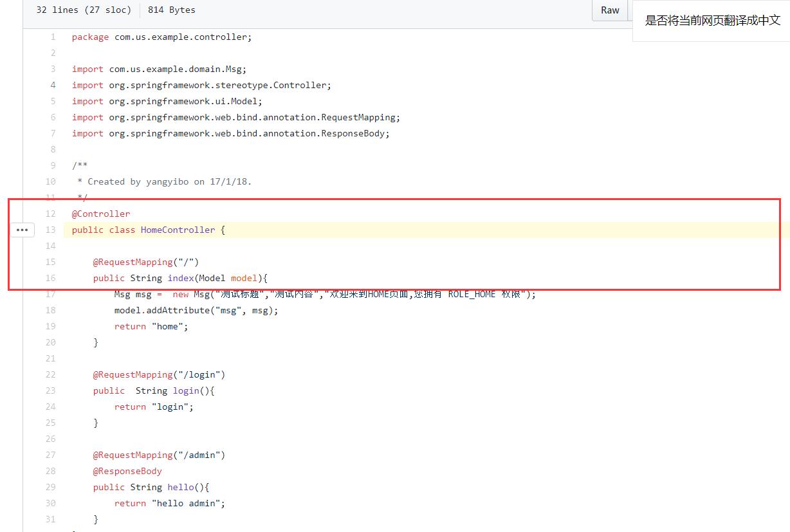The width and height of the screenshot is (790, 532).
Task: Click line number 19
Action: [51, 327]
